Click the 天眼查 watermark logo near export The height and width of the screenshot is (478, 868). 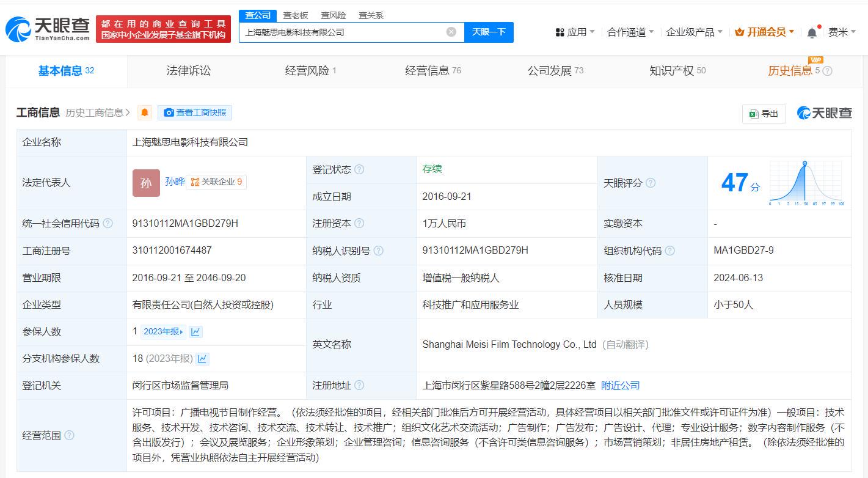tap(825, 113)
